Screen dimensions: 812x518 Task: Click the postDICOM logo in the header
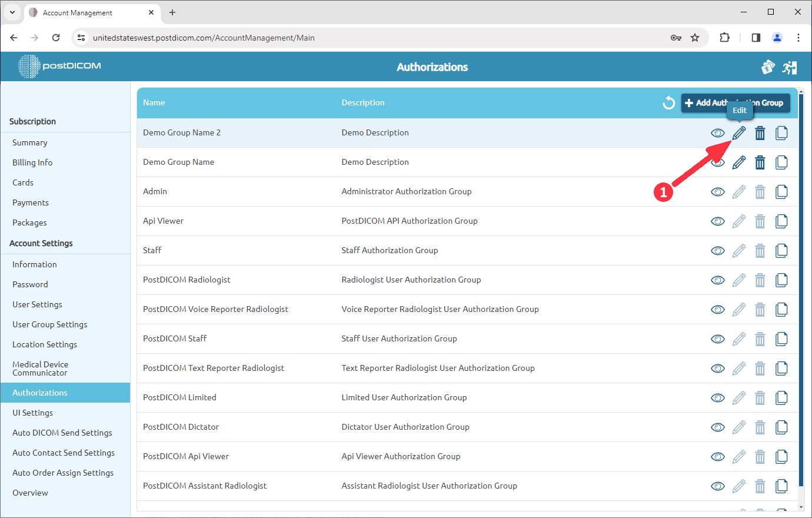58,67
